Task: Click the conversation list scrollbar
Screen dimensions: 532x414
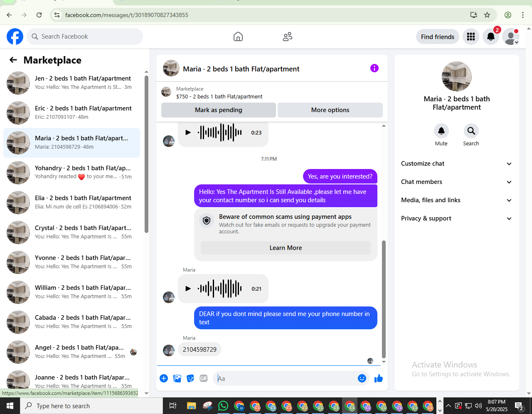Action: [146, 154]
